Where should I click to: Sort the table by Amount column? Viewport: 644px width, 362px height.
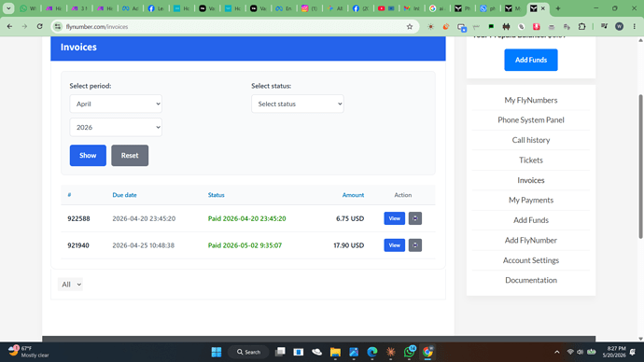353,195
